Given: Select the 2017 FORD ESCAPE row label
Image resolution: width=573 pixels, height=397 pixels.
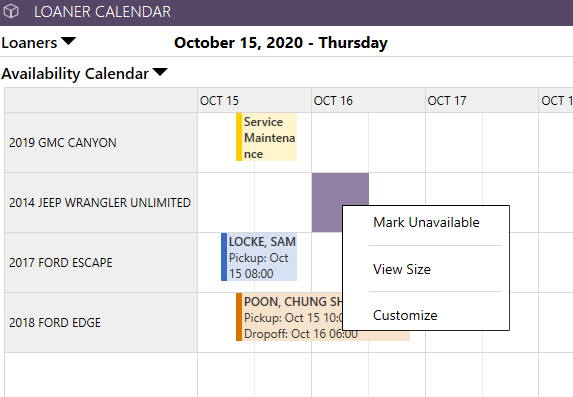Looking at the screenshot, I should 101,262.
